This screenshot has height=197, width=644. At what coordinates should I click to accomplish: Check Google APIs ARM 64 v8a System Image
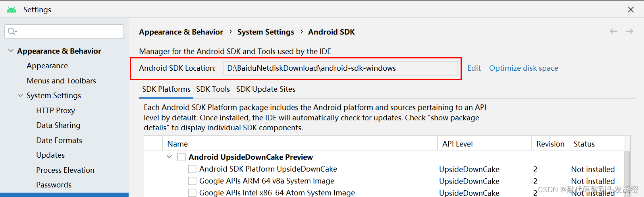coord(192,181)
